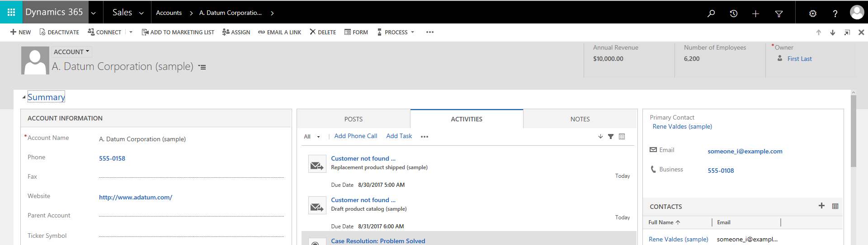Switch to the Notes tab
Image resolution: width=868 pixels, height=245 pixels.
tap(580, 119)
